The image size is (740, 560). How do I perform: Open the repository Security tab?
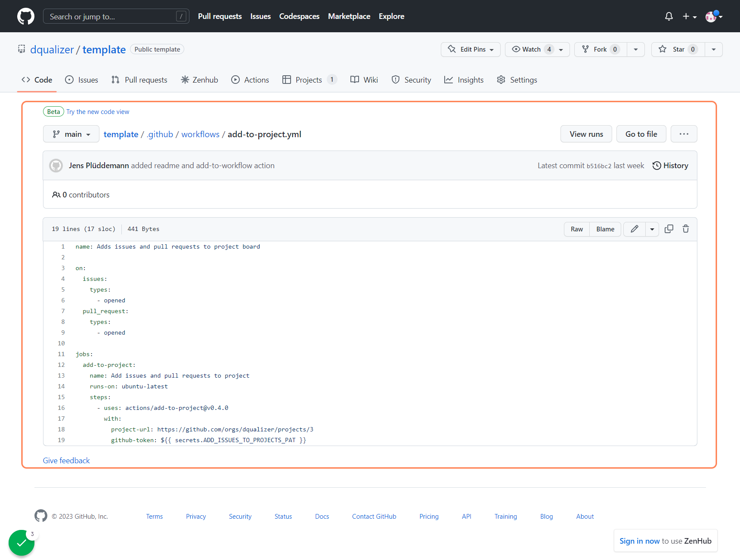411,80
